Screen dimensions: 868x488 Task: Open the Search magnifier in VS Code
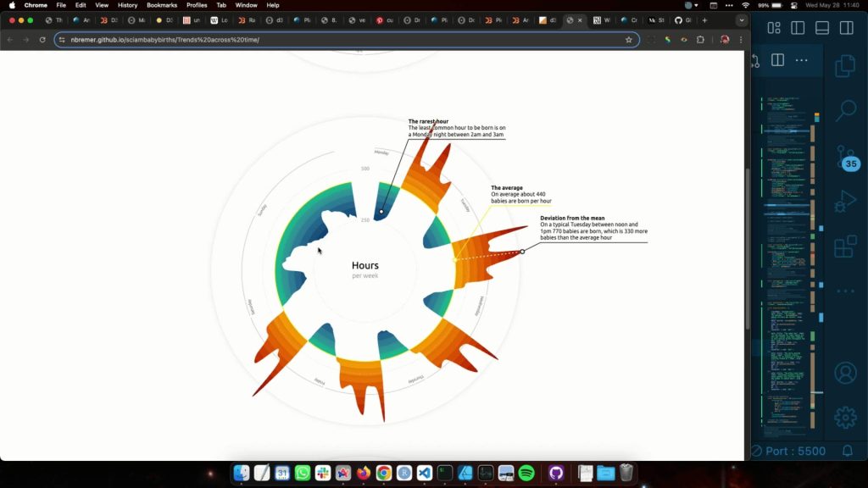pyautogui.click(x=845, y=110)
